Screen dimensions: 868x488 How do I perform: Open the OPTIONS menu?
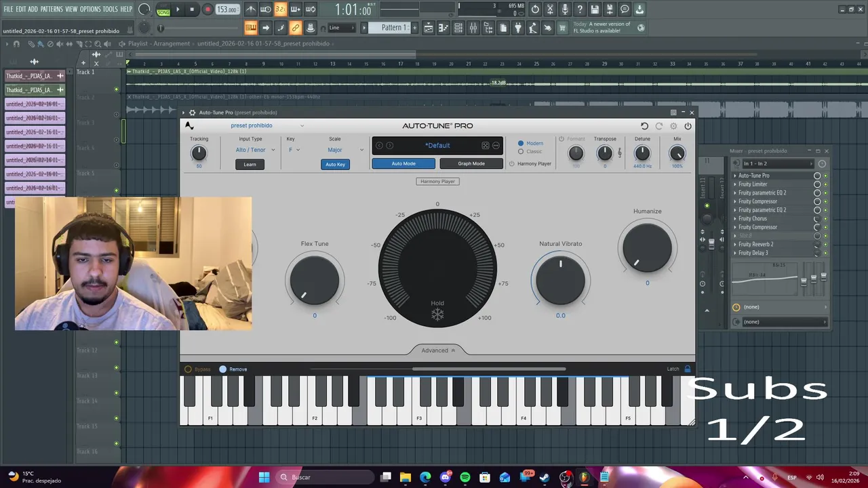pyautogui.click(x=90, y=9)
